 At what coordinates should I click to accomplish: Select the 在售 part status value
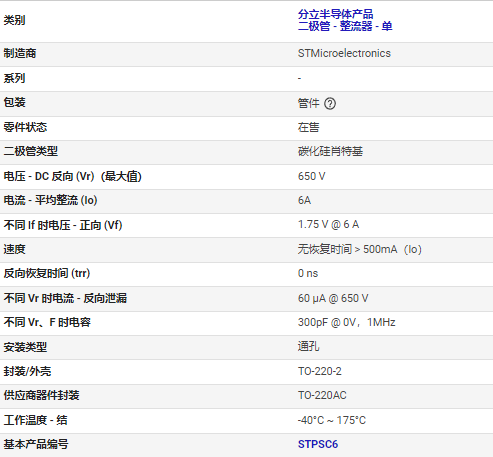coord(308,127)
